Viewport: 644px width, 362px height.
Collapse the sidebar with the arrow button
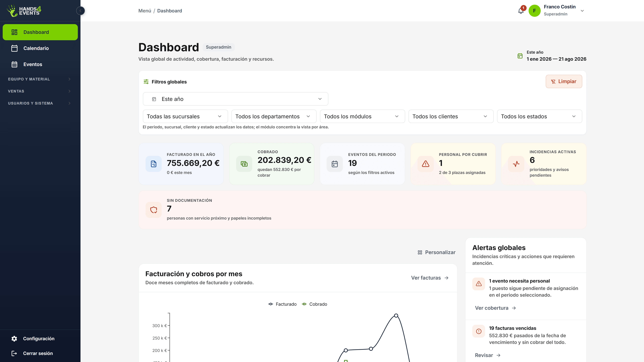(80, 11)
